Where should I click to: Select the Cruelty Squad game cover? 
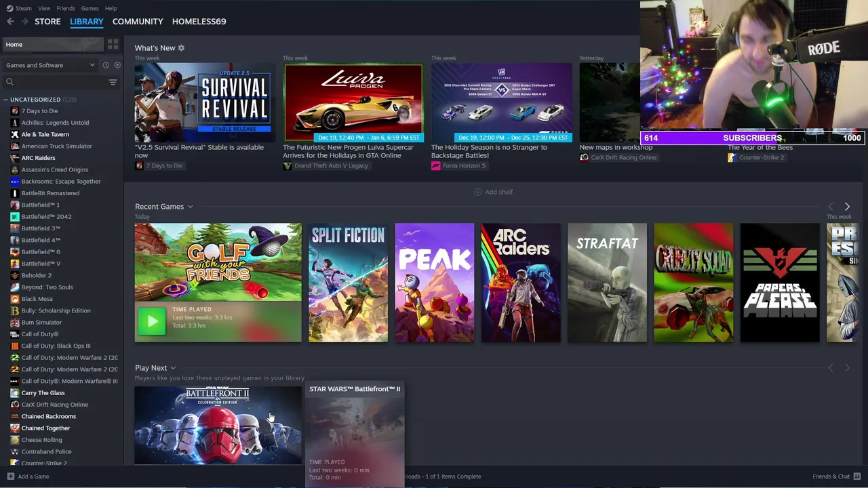693,283
